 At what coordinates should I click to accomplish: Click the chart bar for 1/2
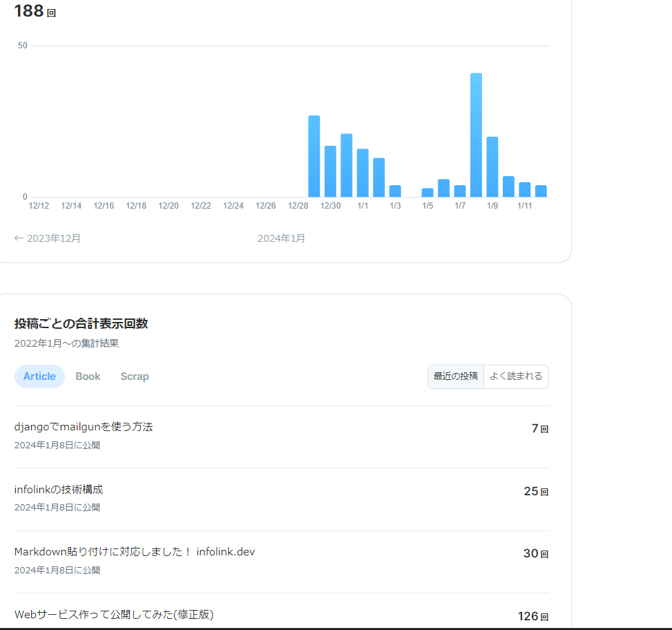coord(379,178)
